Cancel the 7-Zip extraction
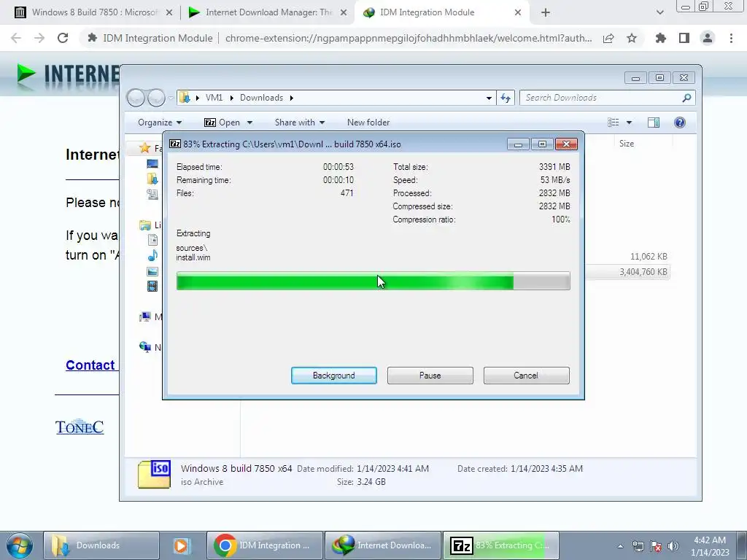Image resolution: width=747 pixels, height=560 pixels. point(526,376)
